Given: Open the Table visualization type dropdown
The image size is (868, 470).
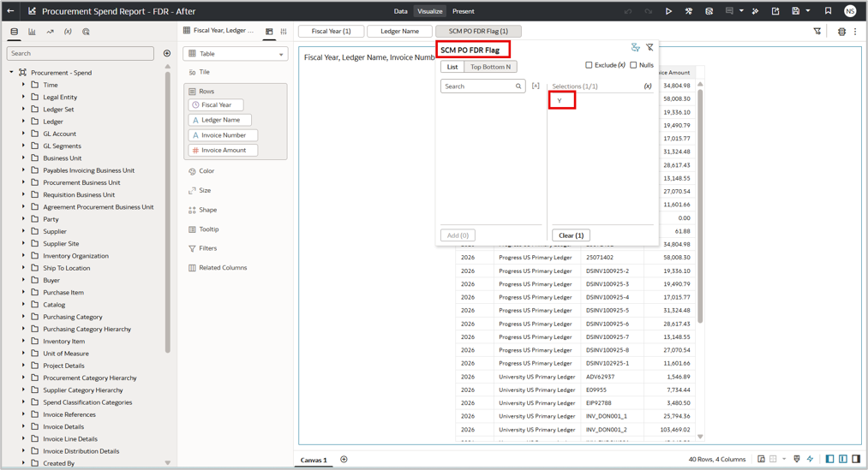Looking at the screenshot, I should pyautogui.click(x=236, y=54).
